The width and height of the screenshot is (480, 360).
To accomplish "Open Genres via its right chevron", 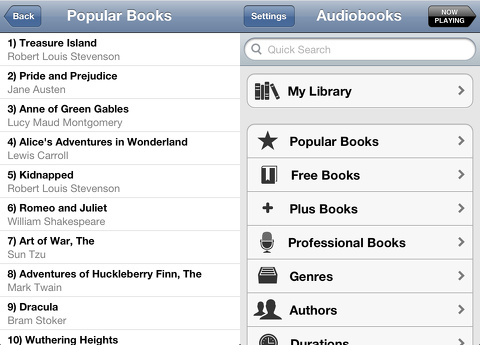I will 461,276.
